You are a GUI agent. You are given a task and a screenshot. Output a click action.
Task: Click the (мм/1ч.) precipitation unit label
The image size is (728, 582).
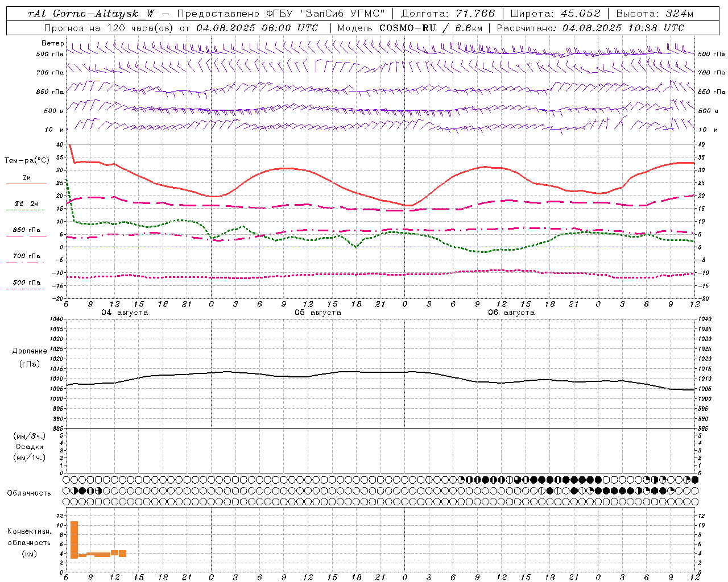pyautogui.click(x=30, y=458)
